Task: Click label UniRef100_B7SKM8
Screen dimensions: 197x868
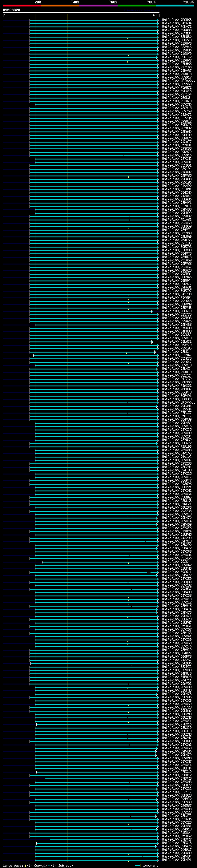Action: click(x=177, y=328)
